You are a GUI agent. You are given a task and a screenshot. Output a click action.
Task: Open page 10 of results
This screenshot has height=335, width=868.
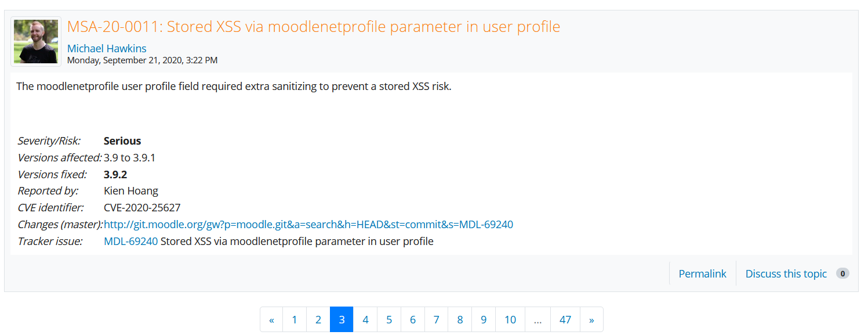tap(510, 319)
